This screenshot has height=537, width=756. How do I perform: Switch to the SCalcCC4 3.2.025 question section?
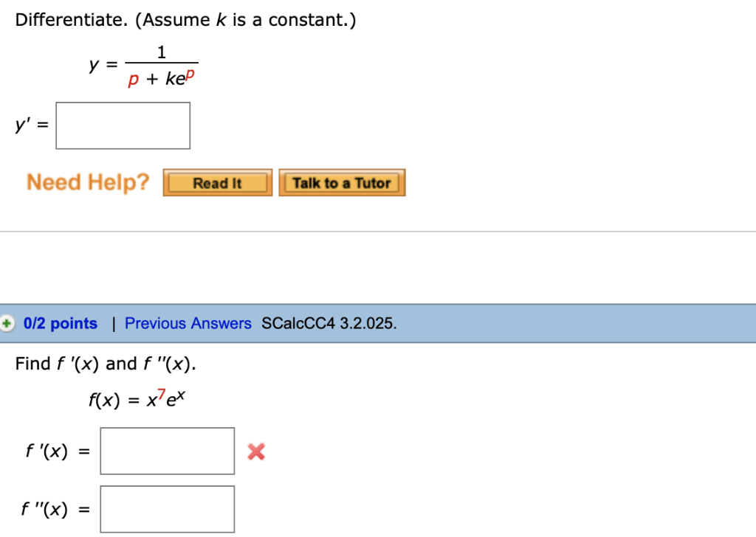tap(329, 323)
